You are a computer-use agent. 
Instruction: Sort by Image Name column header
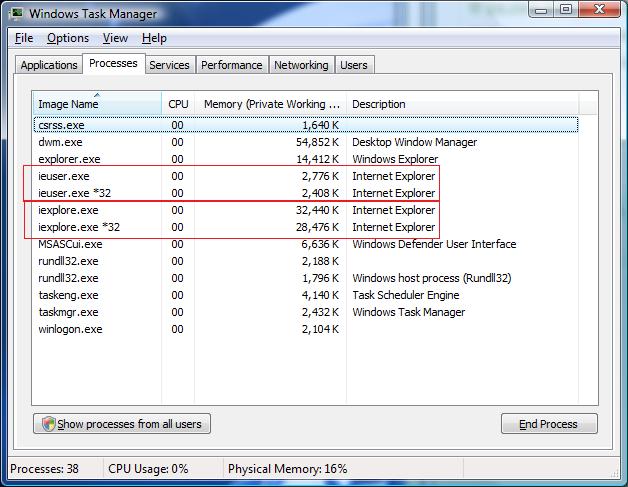[x=97, y=104]
